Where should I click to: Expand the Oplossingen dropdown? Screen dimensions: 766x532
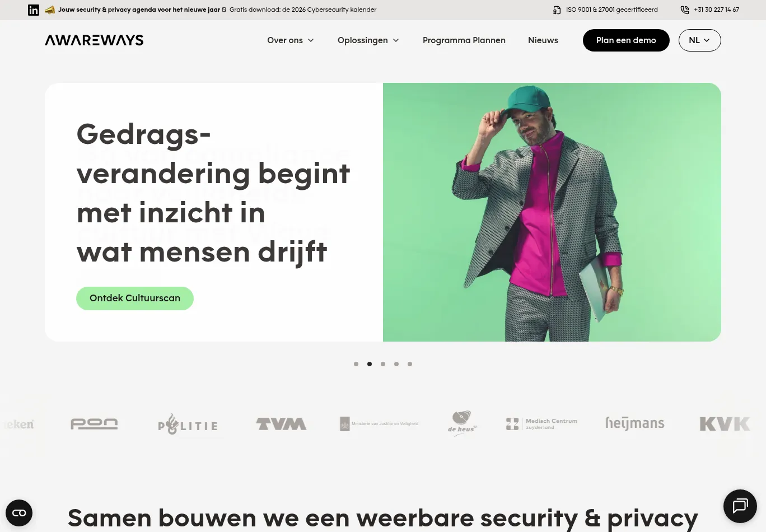(x=368, y=40)
